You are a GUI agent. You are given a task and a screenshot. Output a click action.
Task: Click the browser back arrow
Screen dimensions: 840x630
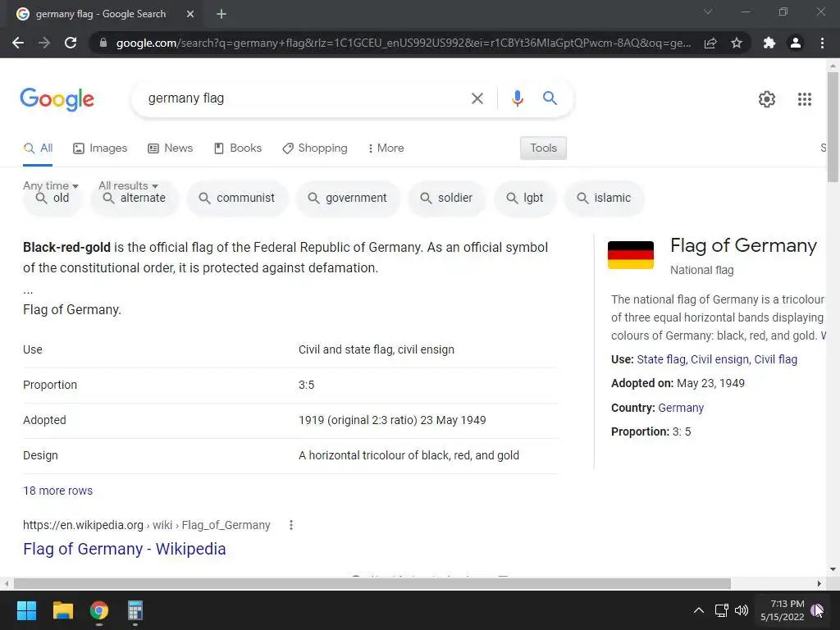point(18,43)
